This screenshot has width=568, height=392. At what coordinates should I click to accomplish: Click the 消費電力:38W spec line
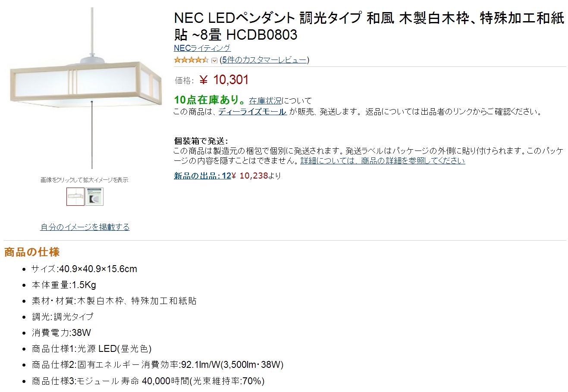point(61,333)
